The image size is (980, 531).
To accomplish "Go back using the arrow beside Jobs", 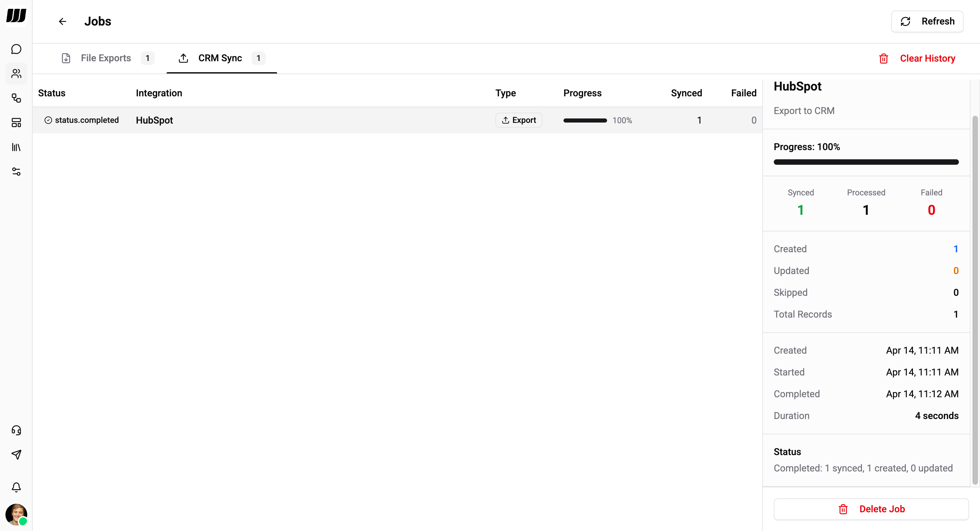I will click(x=62, y=21).
